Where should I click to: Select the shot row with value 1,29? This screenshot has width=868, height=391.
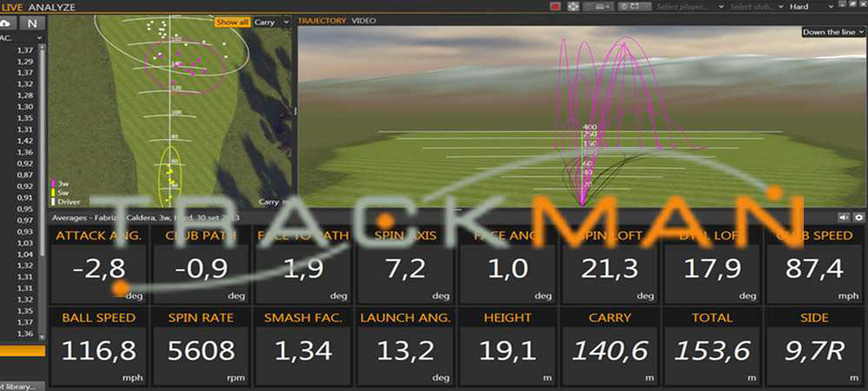tap(20, 61)
